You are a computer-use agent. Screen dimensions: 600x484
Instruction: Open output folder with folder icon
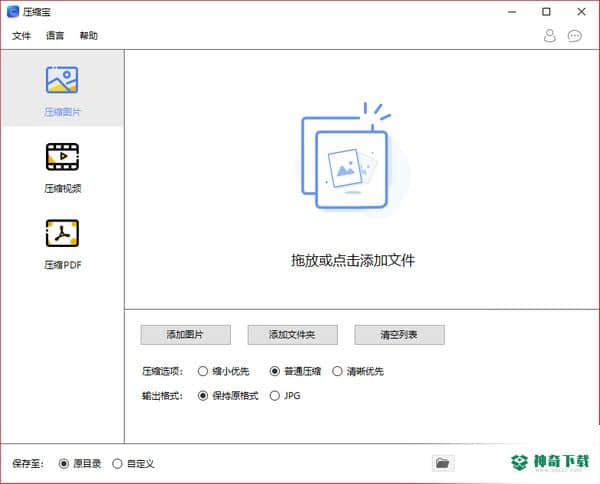(x=443, y=463)
